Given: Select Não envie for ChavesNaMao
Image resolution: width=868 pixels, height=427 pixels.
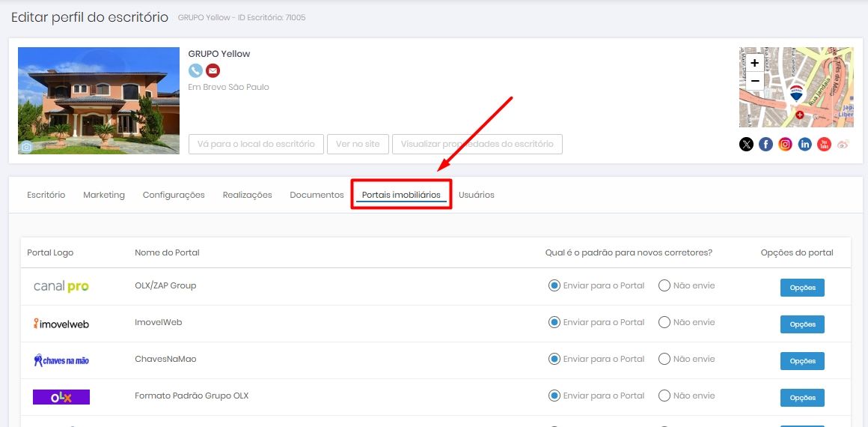Looking at the screenshot, I should coord(664,359).
